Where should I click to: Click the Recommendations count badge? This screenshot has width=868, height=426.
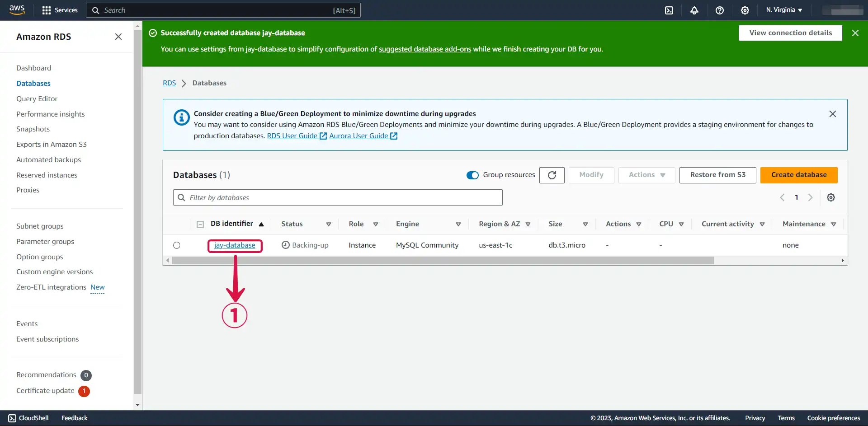(x=86, y=375)
